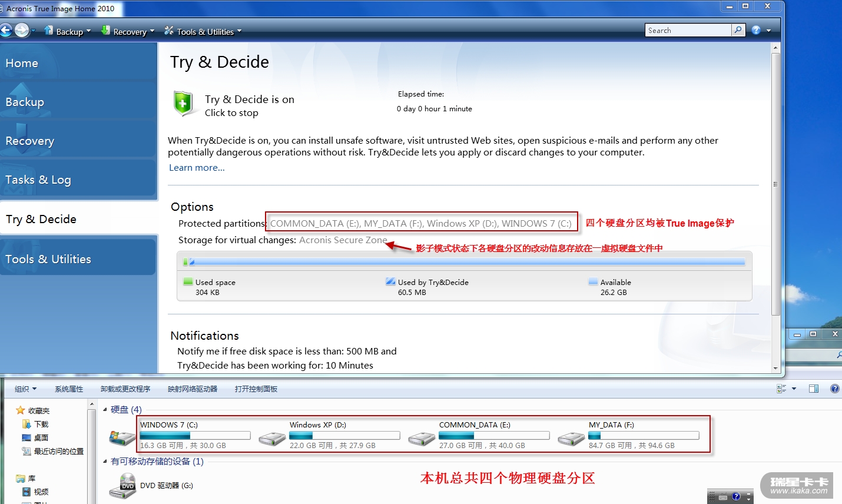
Task: Click the keyboard icon on the language bar
Action: click(x=723, y=497)
